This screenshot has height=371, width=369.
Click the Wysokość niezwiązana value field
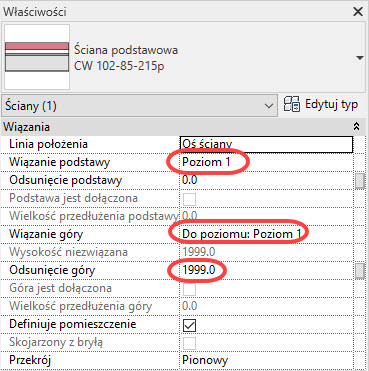coord(266,252)
